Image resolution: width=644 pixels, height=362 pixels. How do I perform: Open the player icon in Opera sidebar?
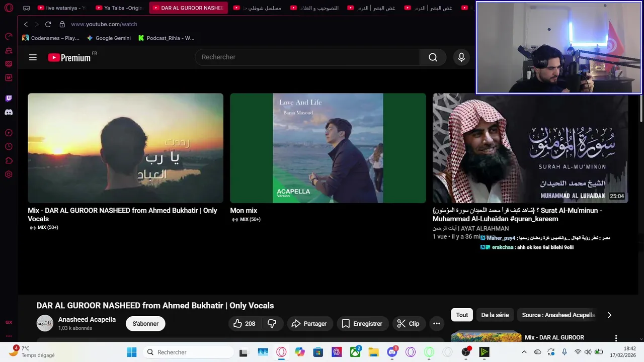pos(9,133)
